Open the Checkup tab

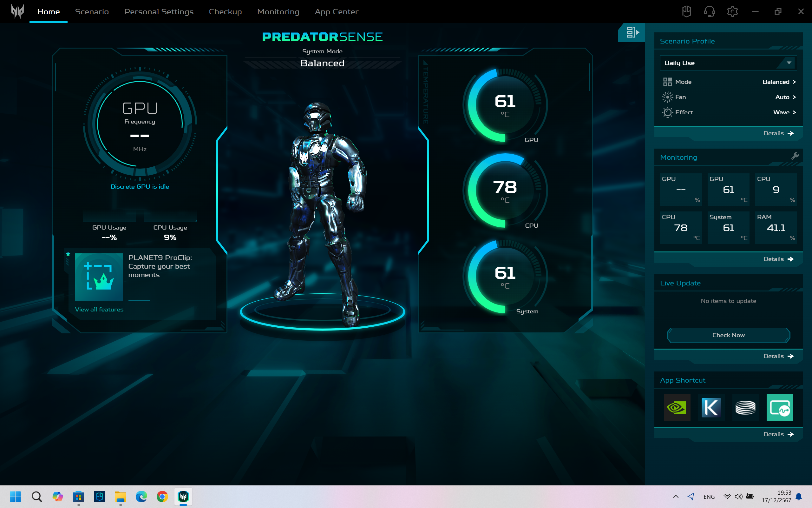click(x=225, y=11)
